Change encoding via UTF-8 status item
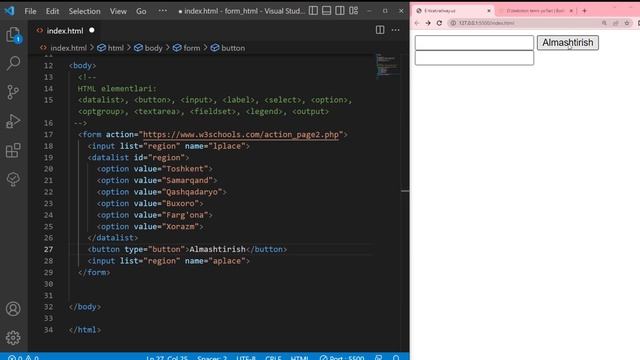 [246, 357]
